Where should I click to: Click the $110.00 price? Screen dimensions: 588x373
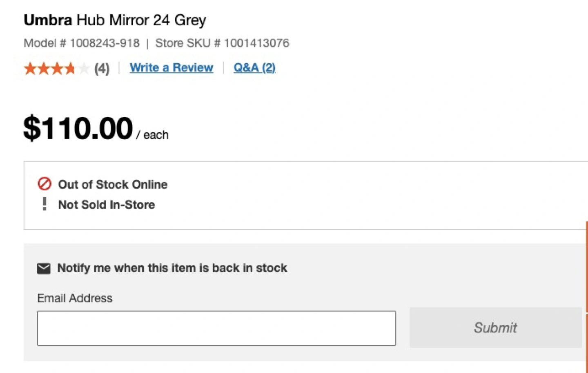tap(78, 128)
